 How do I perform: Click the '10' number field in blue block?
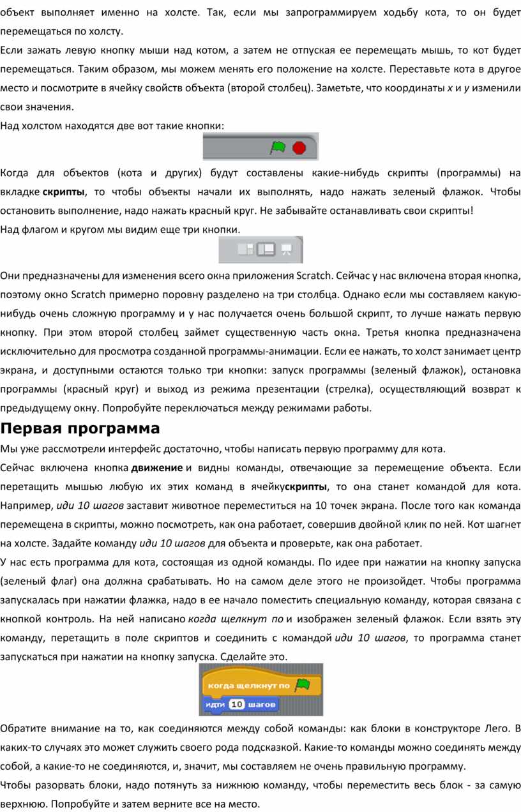(x=236, y=704)
